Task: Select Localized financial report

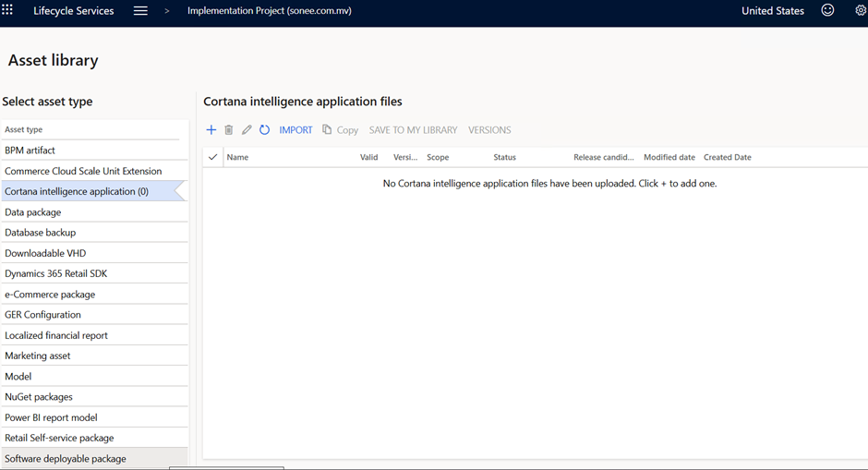Action: [x=95, y=335]
